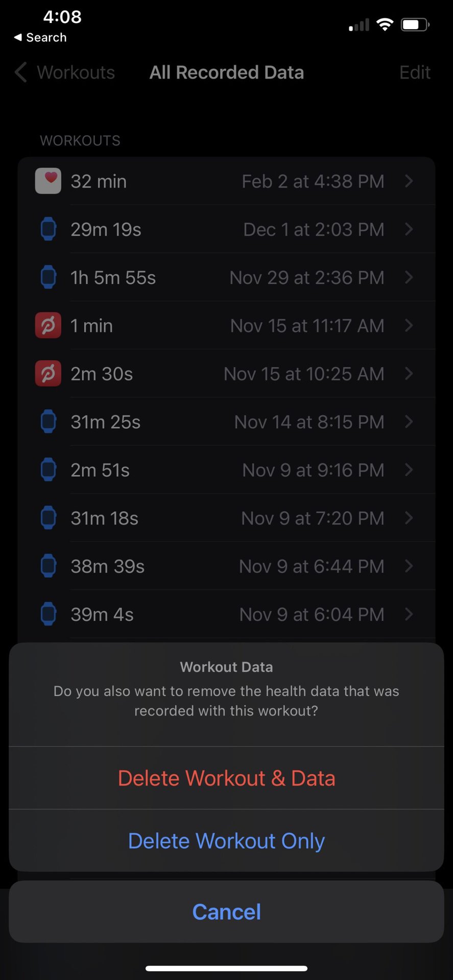Tap the Apple Watch icon beside 31m 25s
This screenshot has height=980, width=453.
48,422
